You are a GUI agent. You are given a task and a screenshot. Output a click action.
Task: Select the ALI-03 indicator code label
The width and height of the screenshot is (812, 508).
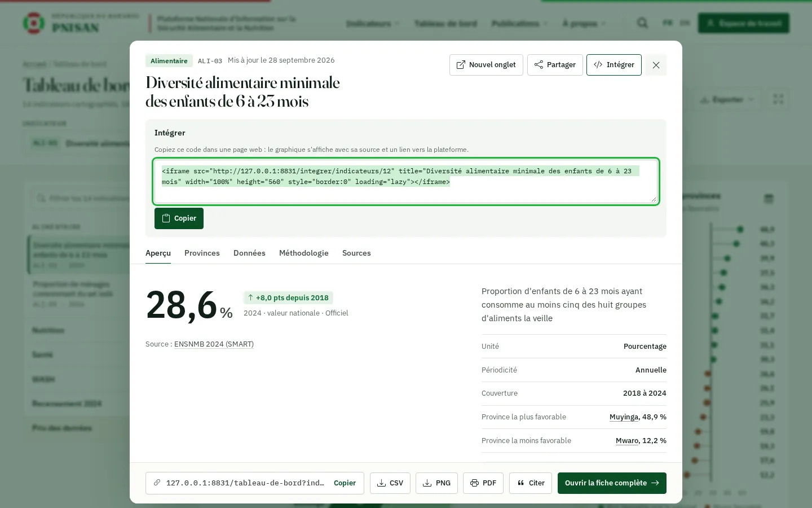210,61
